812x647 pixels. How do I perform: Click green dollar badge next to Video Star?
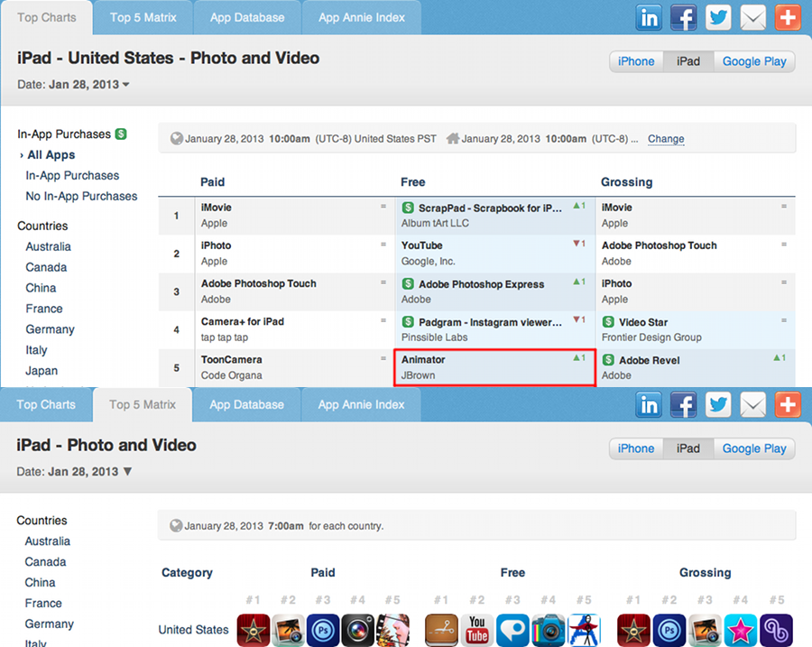pyautogui.click(x=608, y=321)
